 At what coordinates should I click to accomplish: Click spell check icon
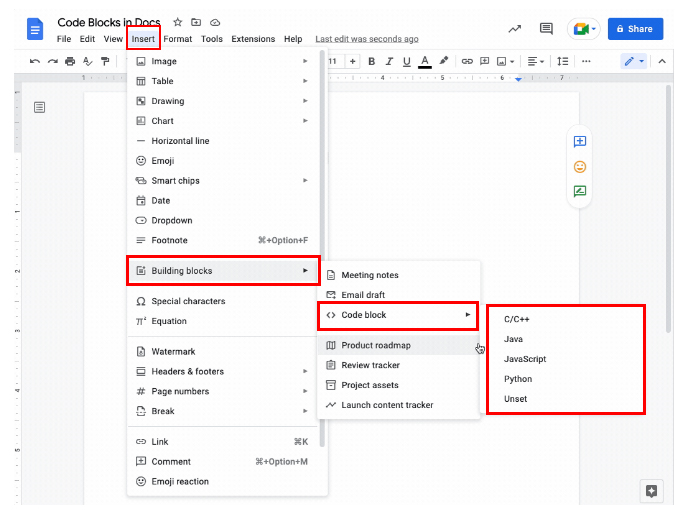[x=88, y=61]
